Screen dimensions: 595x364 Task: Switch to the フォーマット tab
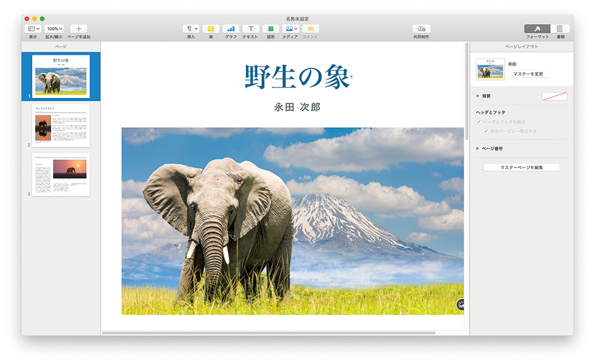click(x=537, y=29)
